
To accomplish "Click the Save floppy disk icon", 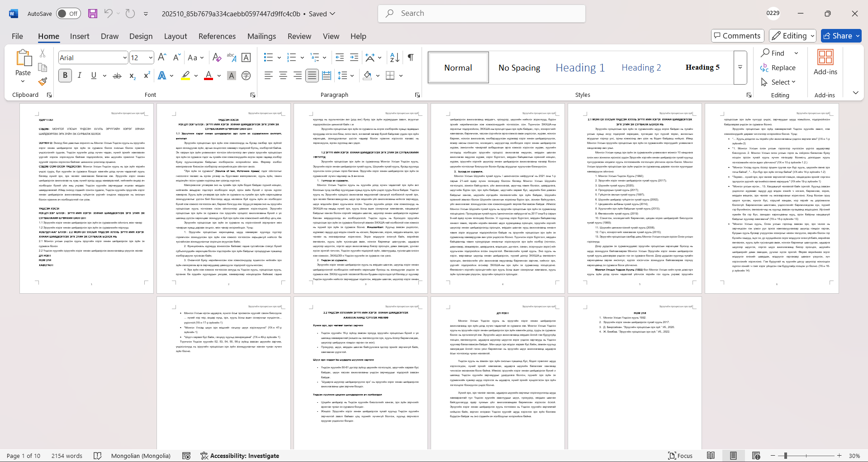I will tap(93, 14).
